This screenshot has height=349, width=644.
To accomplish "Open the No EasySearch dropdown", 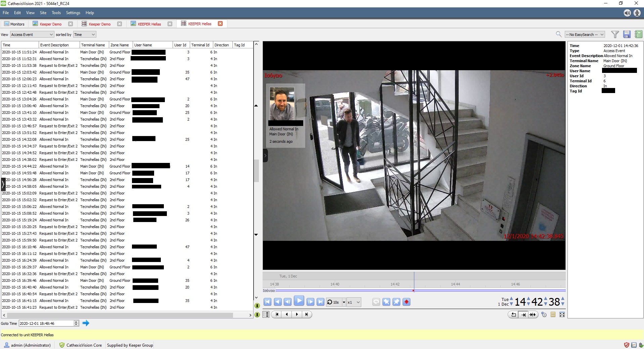I will pos(585,34).
